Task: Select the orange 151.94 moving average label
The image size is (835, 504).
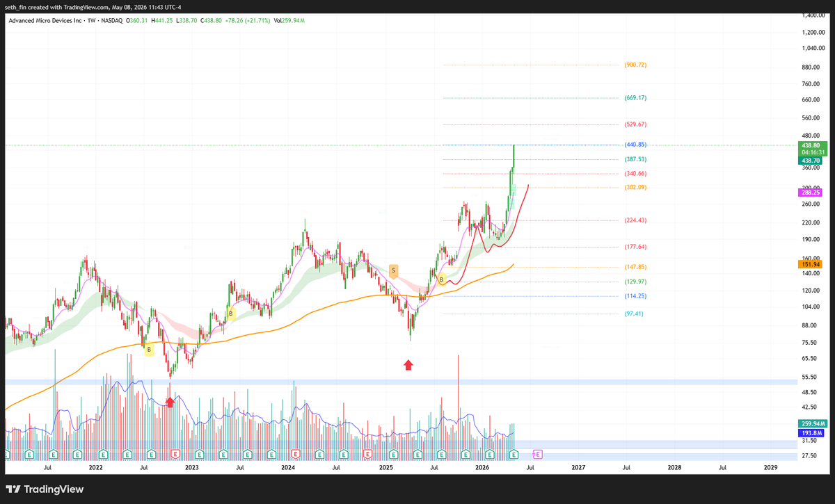Action: tap(811, 264)
